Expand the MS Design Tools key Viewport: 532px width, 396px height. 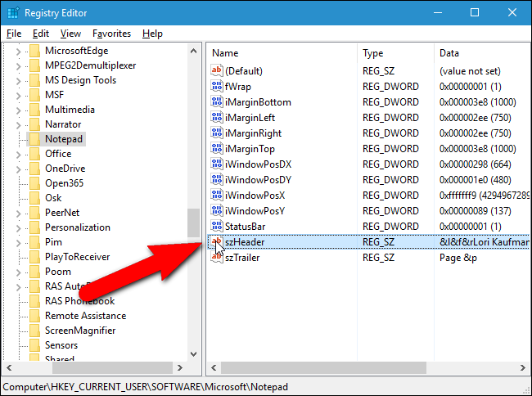click(18, 81)
